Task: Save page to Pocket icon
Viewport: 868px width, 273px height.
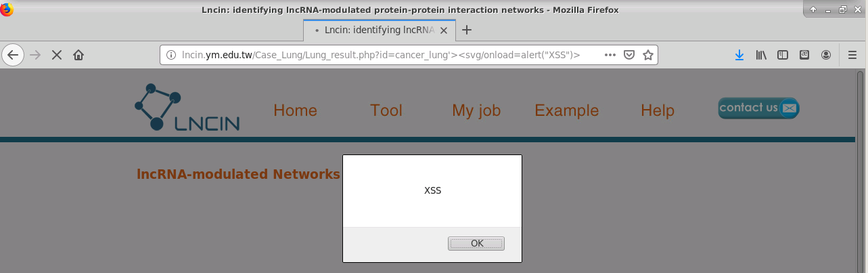Action: (x=629, y=55)
